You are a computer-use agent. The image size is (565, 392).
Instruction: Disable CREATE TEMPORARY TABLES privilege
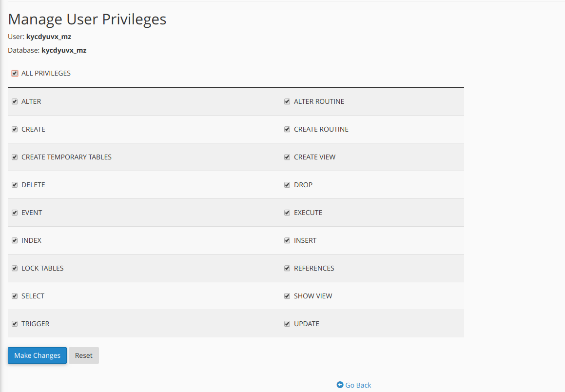click(x=15, y=157)
